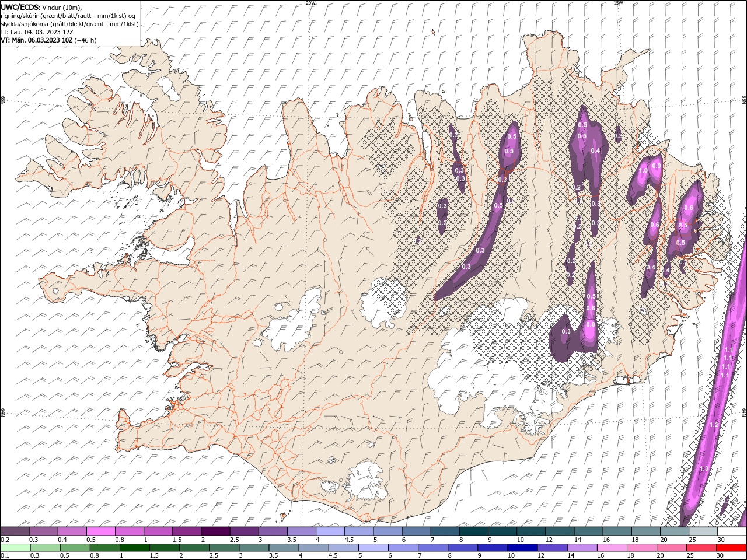Click the 15W longitude label
Image resolution: width=747 pixels, height=560 pixels.
click(618, 3)
